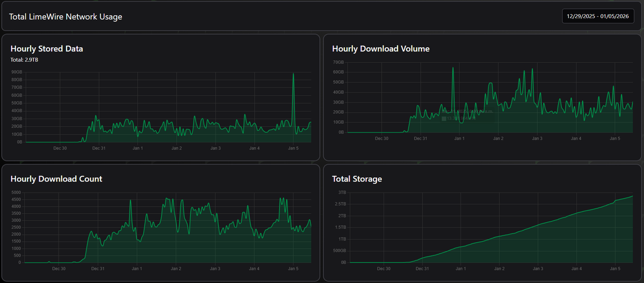Click the 80GB axis label in Hourly Stored Data

tap(17, 80)
